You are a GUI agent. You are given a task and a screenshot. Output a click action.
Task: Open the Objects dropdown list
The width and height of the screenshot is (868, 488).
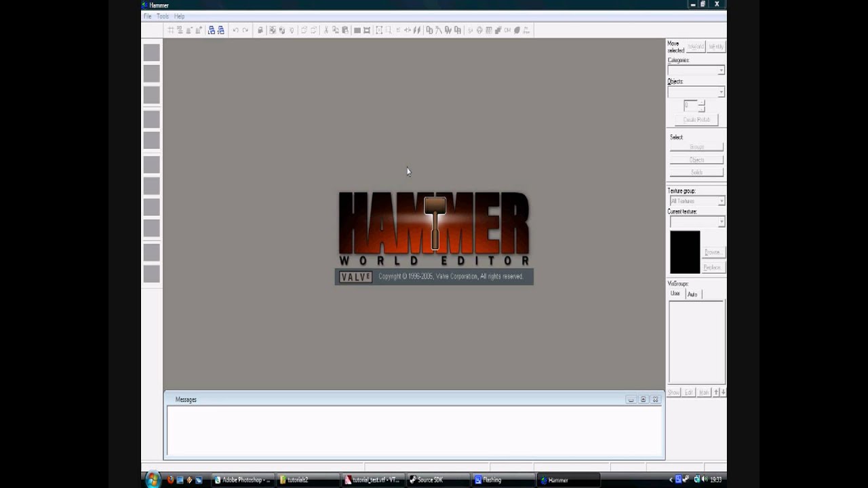(x=696, y=91)
